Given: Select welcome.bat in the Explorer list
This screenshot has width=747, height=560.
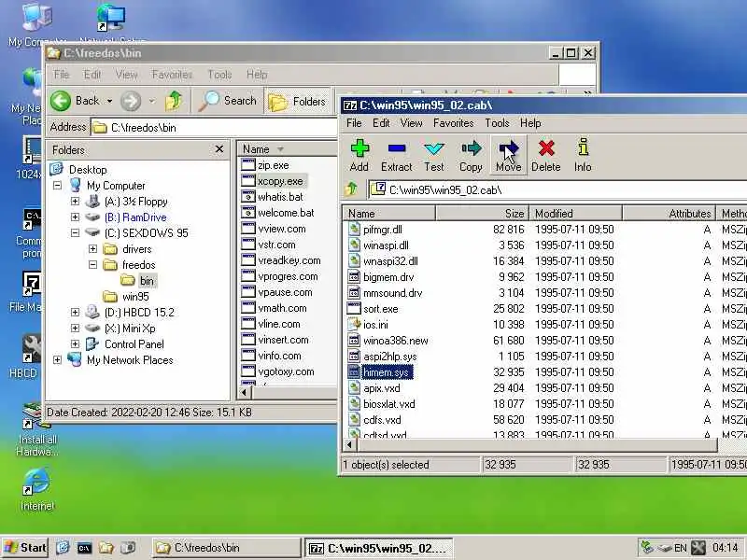Looking at the screenshot, I should [x=286, y=213].
